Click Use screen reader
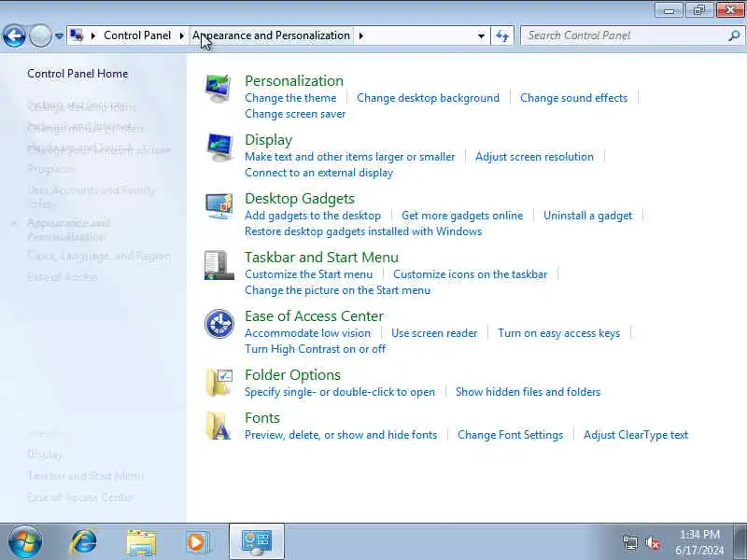Viewport: 747px width, 560px height. (434, 333)
